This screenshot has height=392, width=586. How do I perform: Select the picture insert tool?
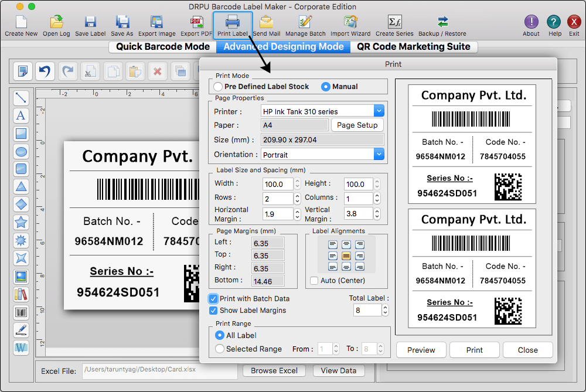click(21, 277)
